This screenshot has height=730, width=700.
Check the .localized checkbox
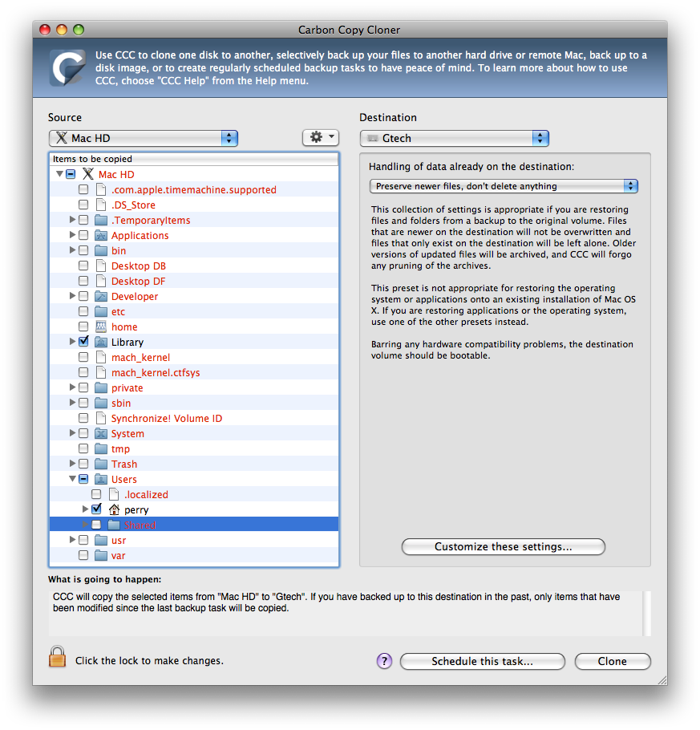[96, 494]
